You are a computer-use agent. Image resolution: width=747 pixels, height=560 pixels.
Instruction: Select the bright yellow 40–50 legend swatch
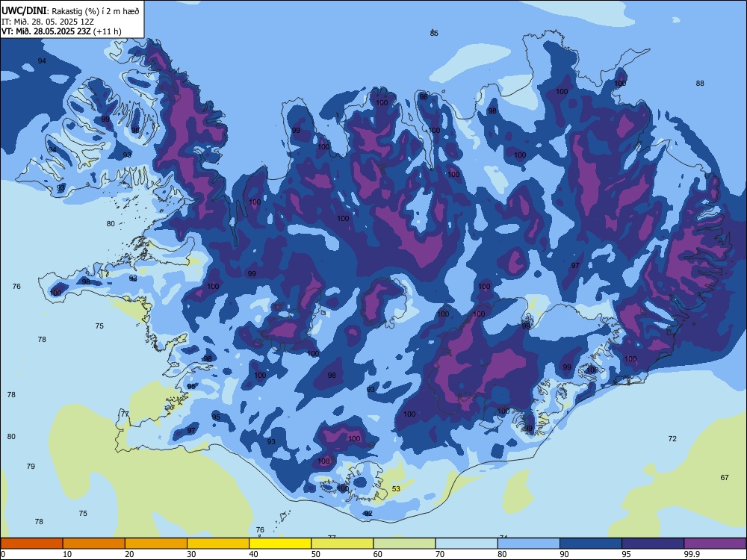[x=280, y=544]
